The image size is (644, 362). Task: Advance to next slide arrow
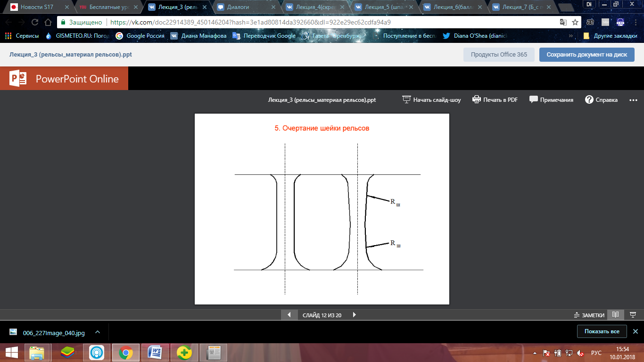coord(354,315)
